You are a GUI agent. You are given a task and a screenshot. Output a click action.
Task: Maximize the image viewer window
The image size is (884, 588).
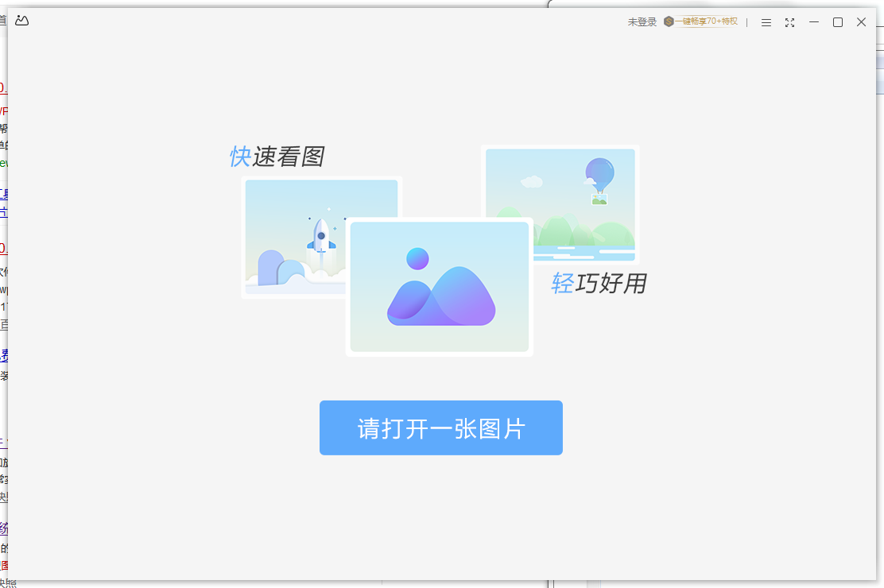[837, 22]
